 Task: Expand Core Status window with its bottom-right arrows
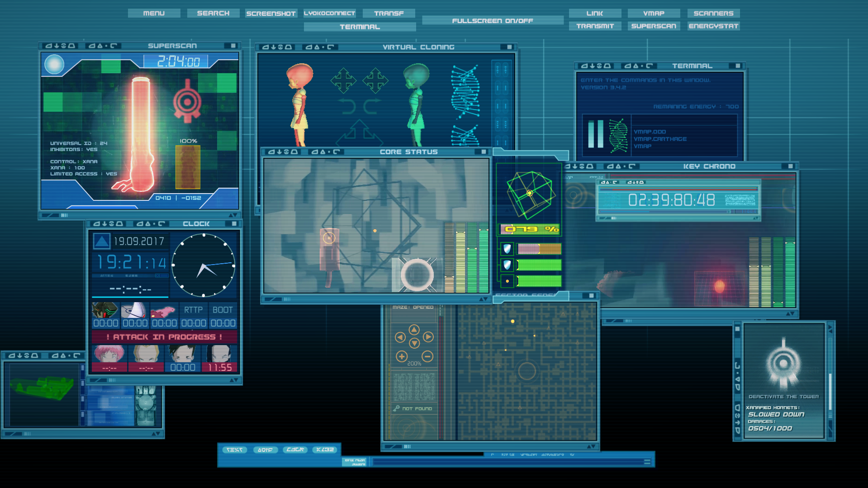[484, 299]
